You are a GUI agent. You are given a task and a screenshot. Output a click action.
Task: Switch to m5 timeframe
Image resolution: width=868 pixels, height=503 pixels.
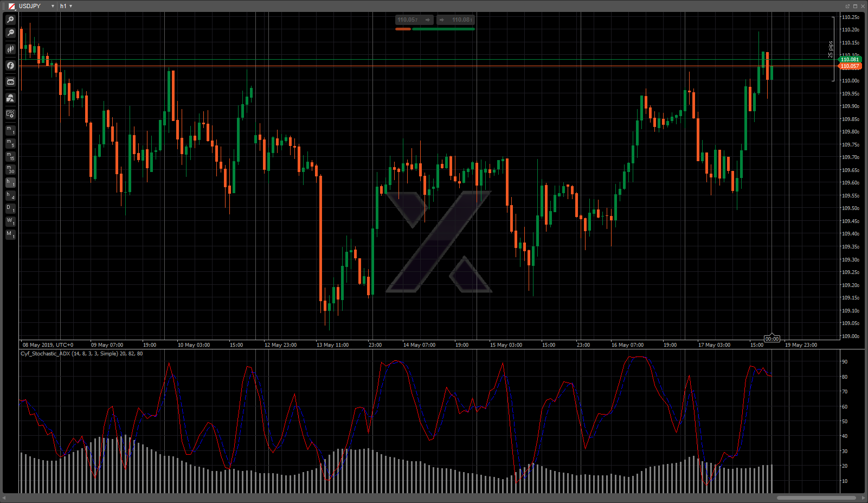(10, 143)
